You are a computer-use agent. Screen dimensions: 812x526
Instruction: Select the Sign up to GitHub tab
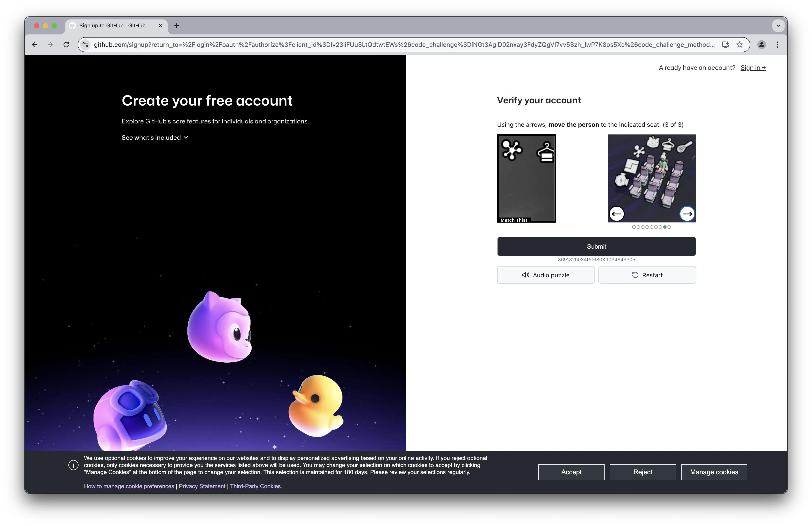point(113,26)
